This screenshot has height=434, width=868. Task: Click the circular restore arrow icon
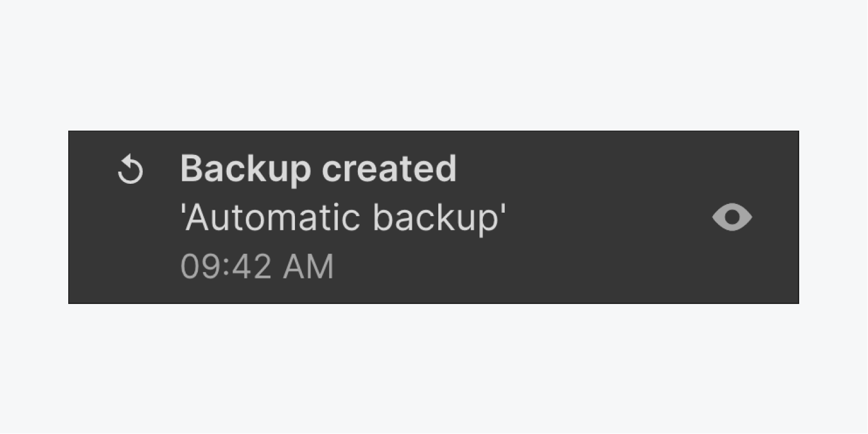point(130,171)
